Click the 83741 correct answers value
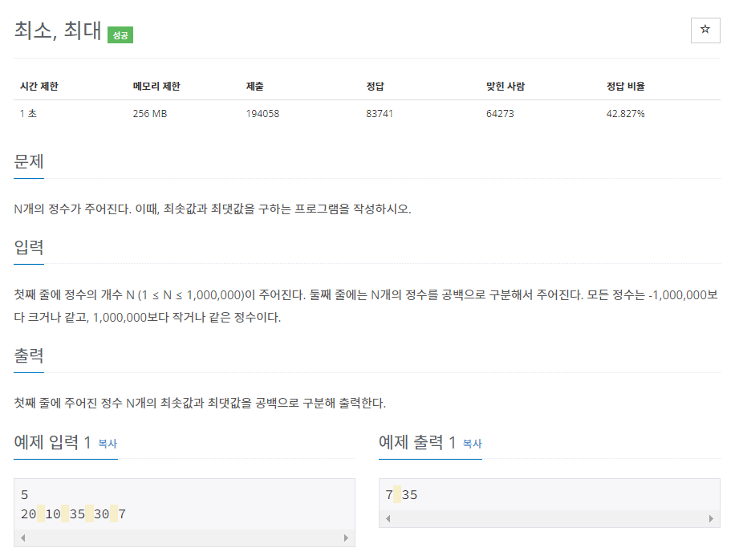 pyautogui.click(x=380, y=113)
